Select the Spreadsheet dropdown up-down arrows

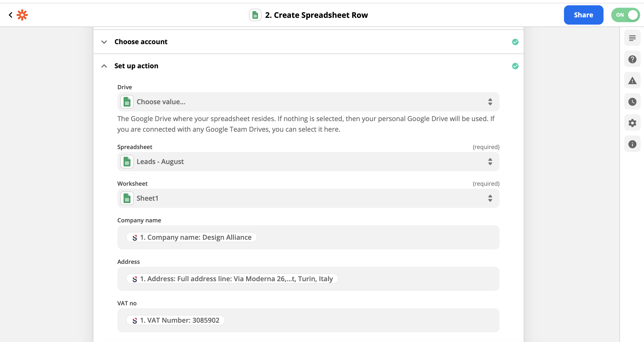pyautogui.click(x=490, y=162)
